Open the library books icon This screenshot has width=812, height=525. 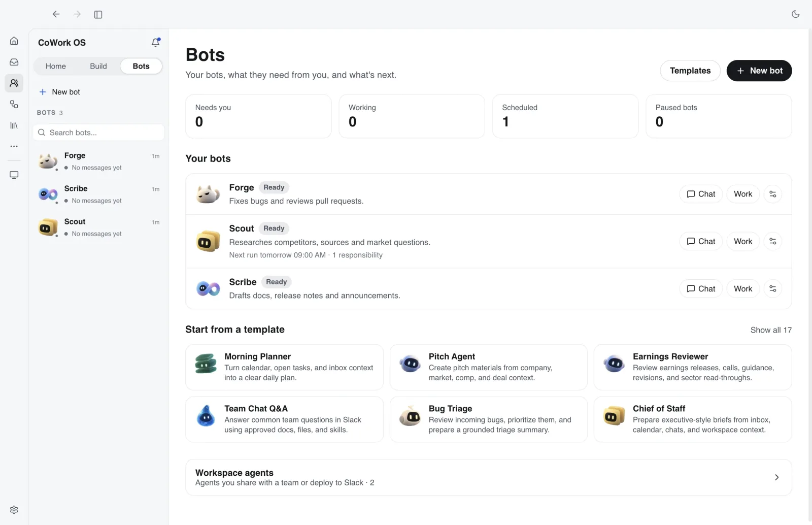14,125
